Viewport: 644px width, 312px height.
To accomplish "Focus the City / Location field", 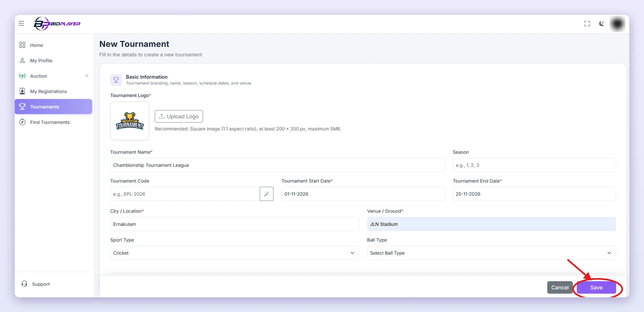I will 234,224.
